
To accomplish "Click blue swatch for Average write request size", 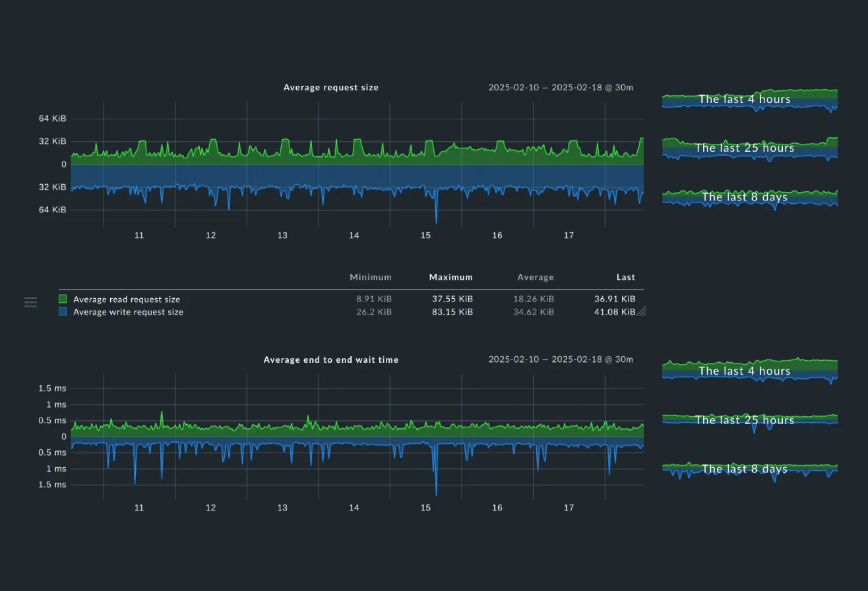I will pyautogui.click(x=63, y=311).
